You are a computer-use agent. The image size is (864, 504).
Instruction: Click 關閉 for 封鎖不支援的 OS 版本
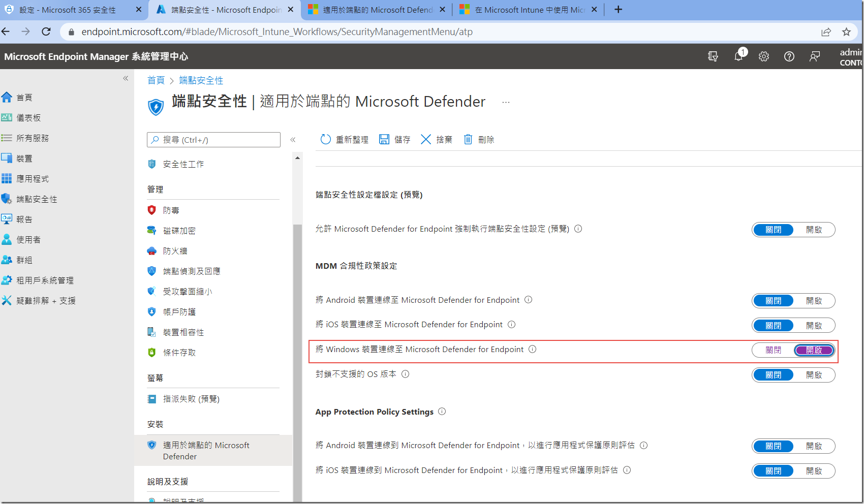click(774, 375)
